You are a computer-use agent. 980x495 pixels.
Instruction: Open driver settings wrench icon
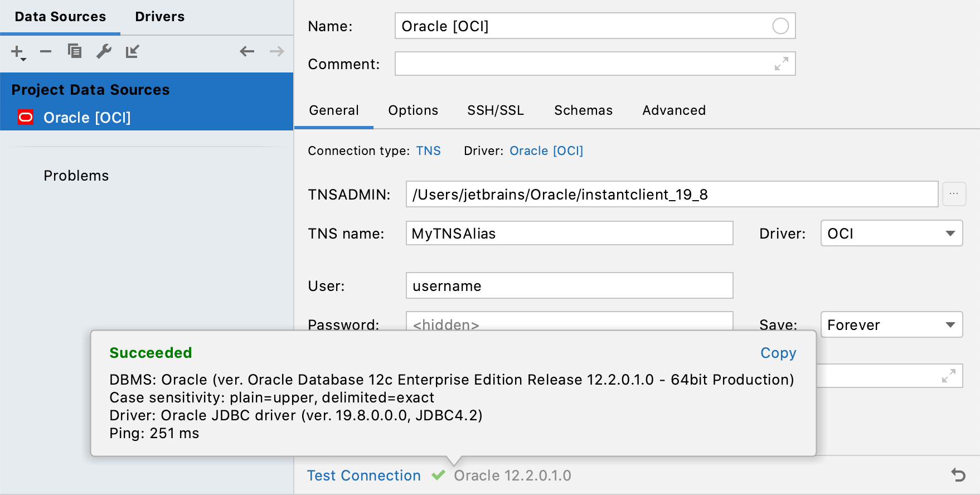[104, 51]
